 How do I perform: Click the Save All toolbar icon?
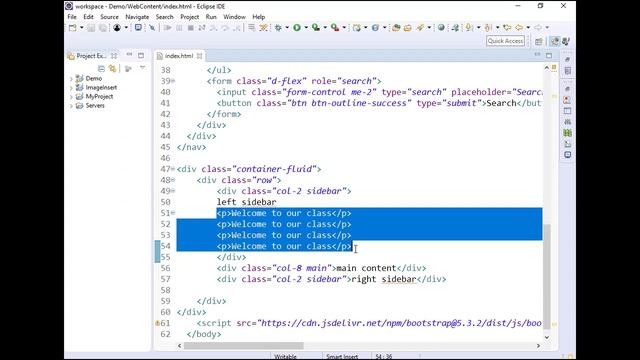(x=102, y=28)
